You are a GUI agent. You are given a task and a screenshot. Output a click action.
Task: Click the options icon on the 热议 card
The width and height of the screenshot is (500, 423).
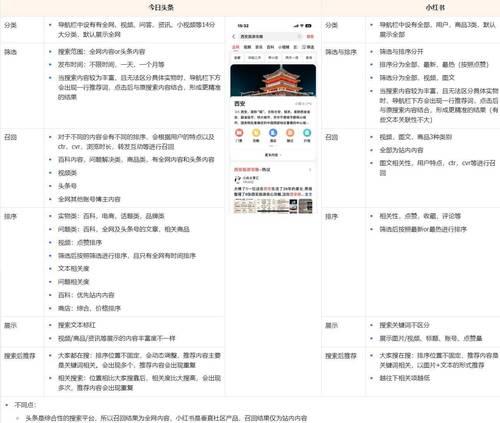point(310,170)
